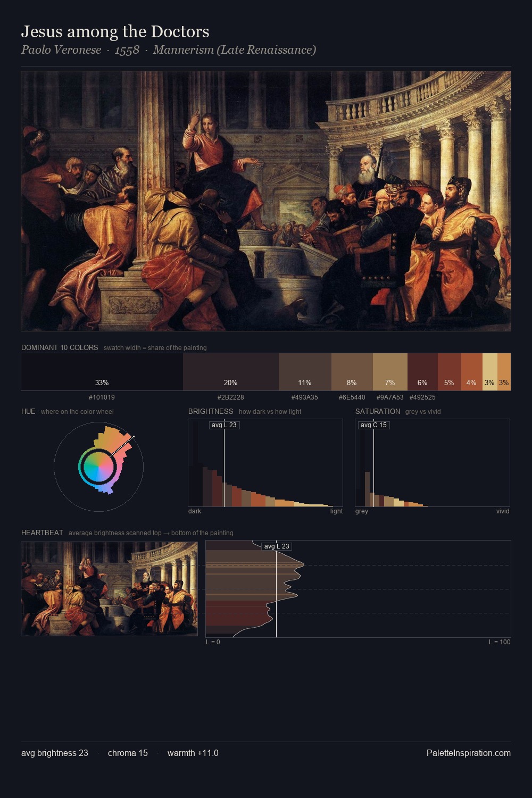Select the 4% rust orange swatch
Screen dimensions: 532x798
tap(471, 372)
